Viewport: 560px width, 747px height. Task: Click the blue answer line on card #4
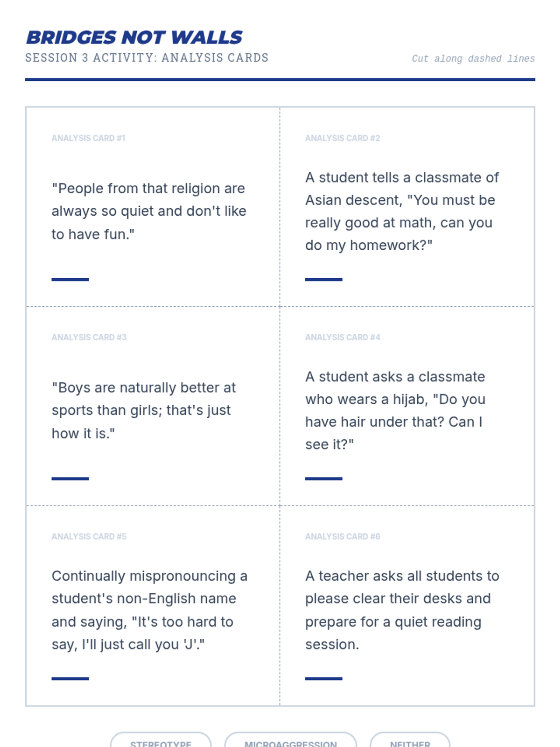coord(323,479)
